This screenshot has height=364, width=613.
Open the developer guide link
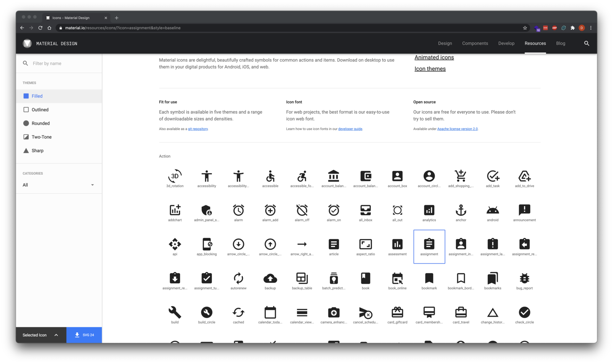(x=350, y=129)
